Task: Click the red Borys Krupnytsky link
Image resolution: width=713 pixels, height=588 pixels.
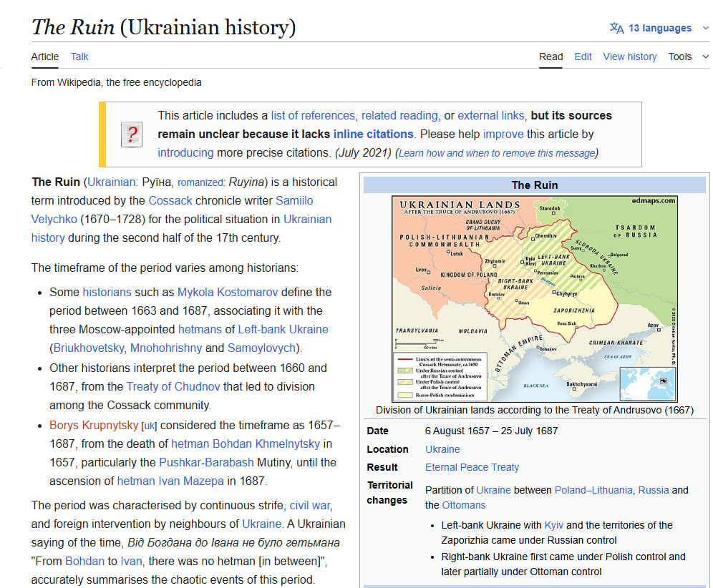Action: coord(94,426)
